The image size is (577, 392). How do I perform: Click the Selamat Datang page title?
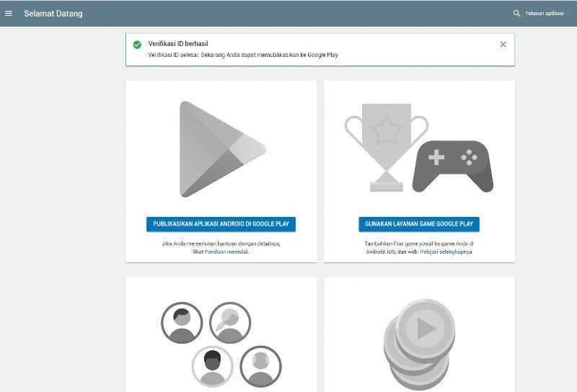(53, 14)
